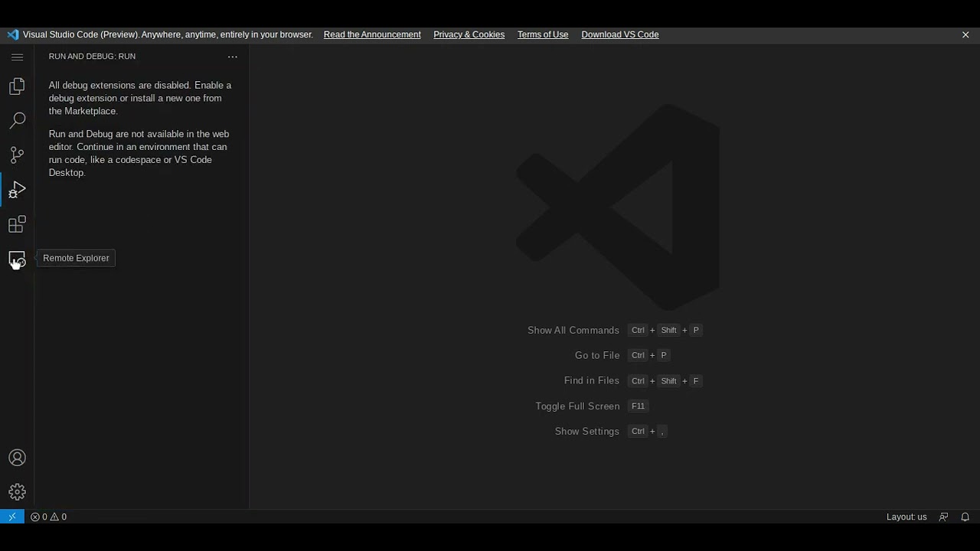Click the Find in Files label
Image resolution: width=980 pixels, height=551 pixels.
(592, 380)
